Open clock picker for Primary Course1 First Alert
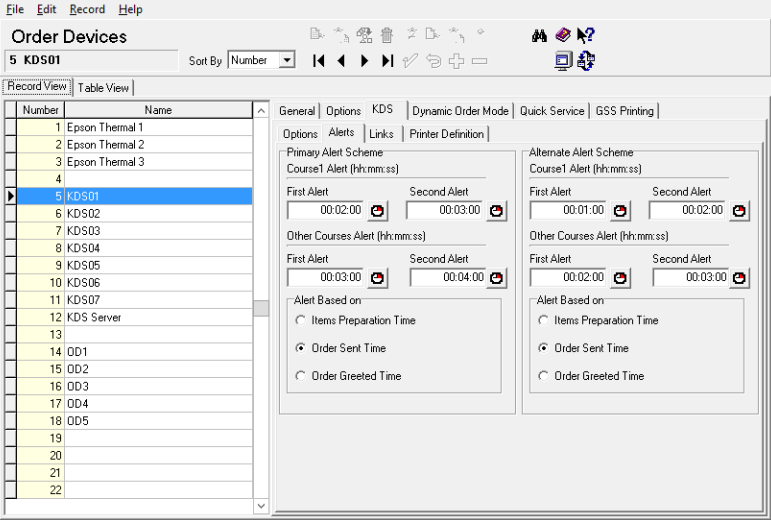The width and height of the screenshot is (771, 520). 378,211
